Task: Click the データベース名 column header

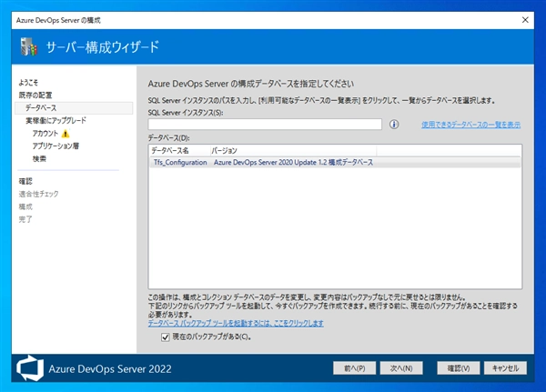Action: click(179, 151)
